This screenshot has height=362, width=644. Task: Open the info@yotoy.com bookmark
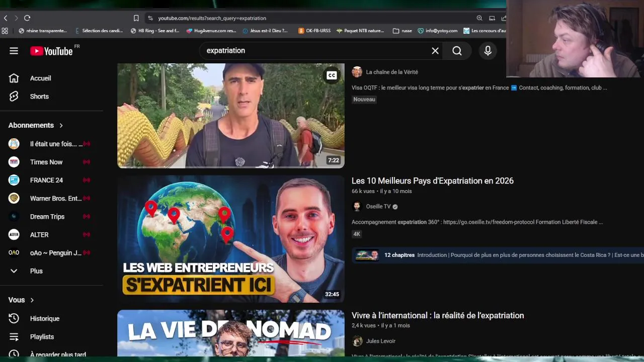click(x=438, y=31)
